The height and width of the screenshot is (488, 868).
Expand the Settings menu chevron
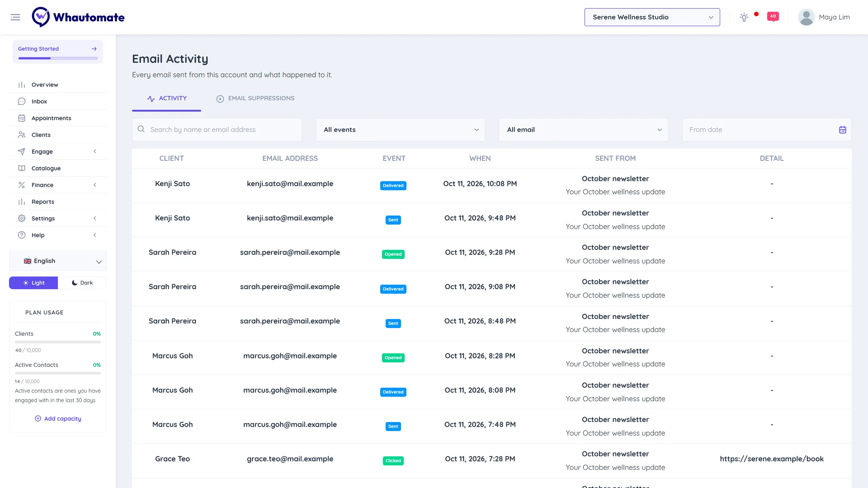[x=95, y=219]
